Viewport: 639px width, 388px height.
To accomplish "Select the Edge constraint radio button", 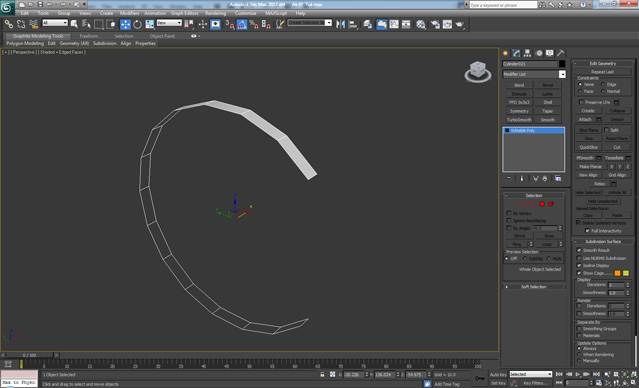I will pos(603,84).
